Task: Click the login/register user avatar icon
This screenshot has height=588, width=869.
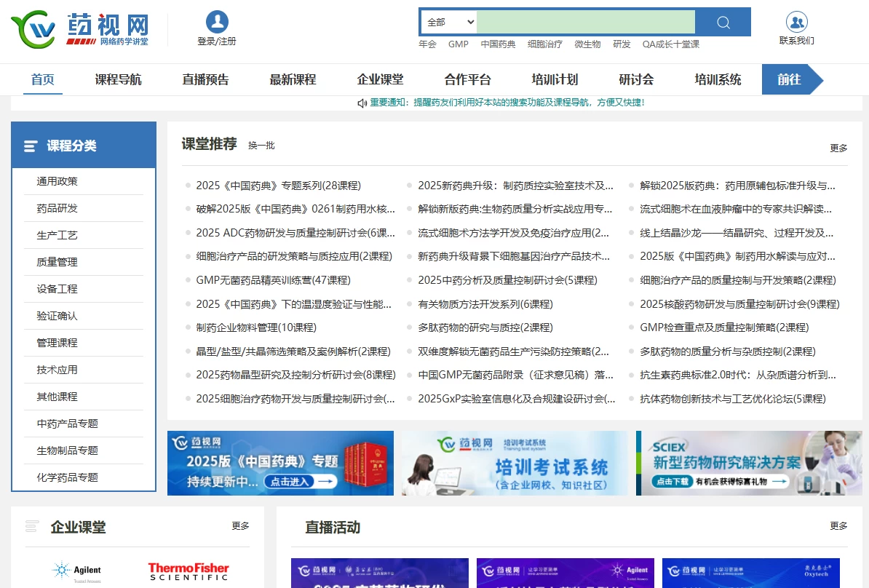Action: click(x=217, y=22)
